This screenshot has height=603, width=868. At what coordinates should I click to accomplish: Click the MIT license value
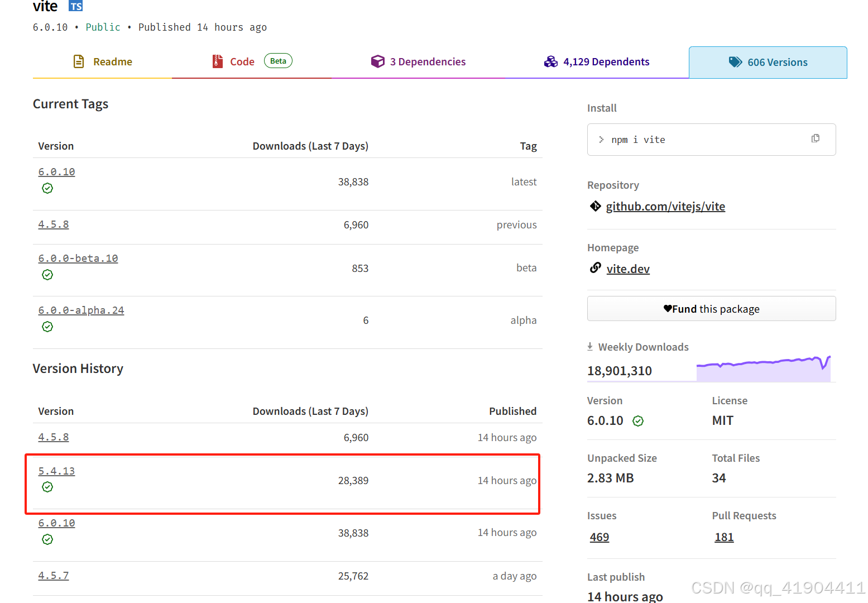pyautogui.click(x=723, y=421)
